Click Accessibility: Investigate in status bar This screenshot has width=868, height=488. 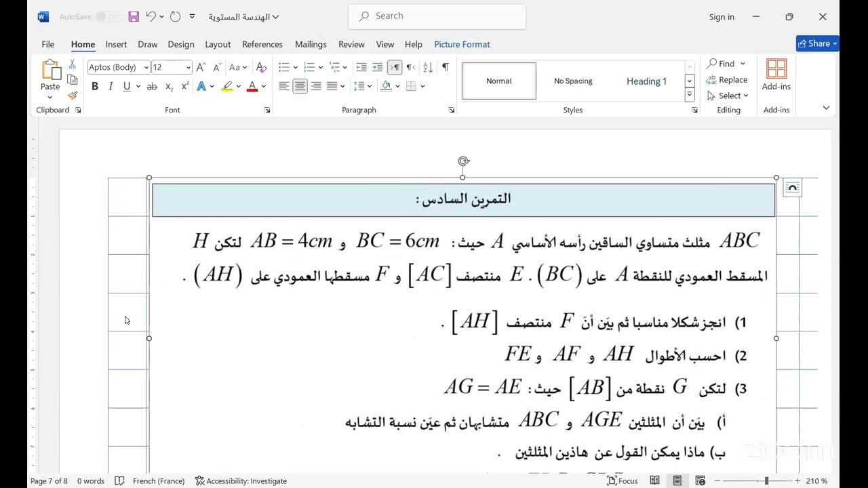[x=241, y=481]
